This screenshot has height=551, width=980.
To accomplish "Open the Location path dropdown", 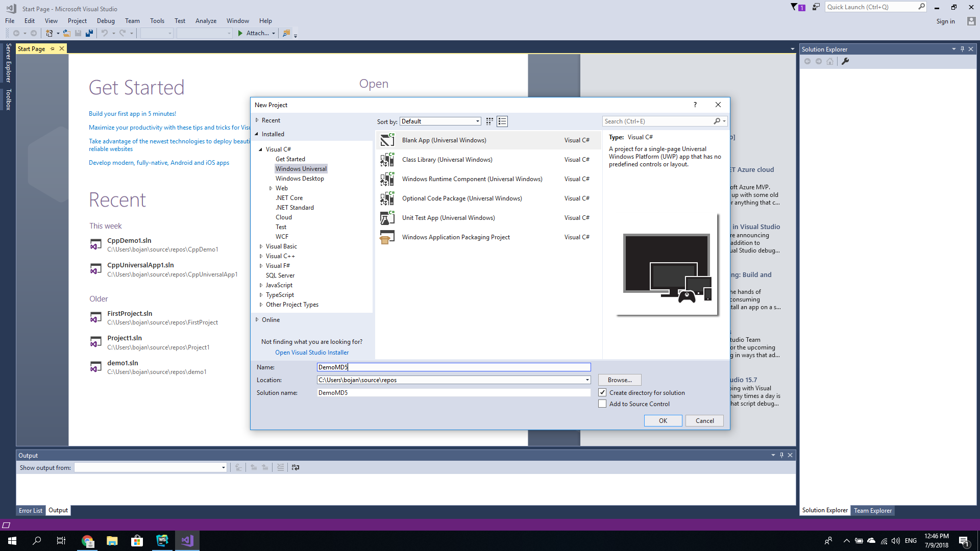I will (x=587, y=380).
